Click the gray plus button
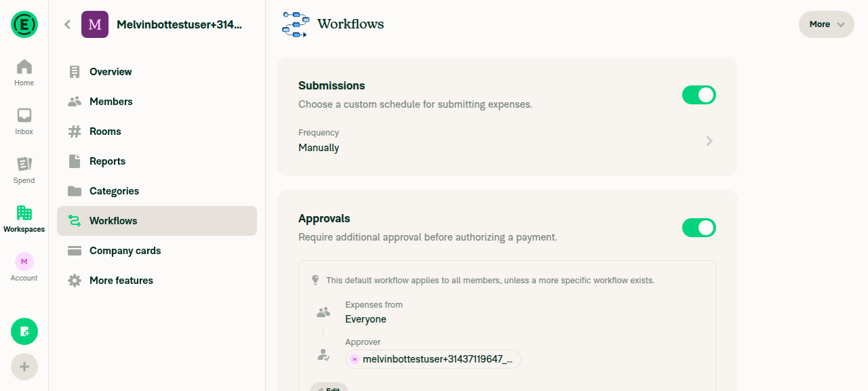Viewport: 868px width, 391px height. pos(24,367)
